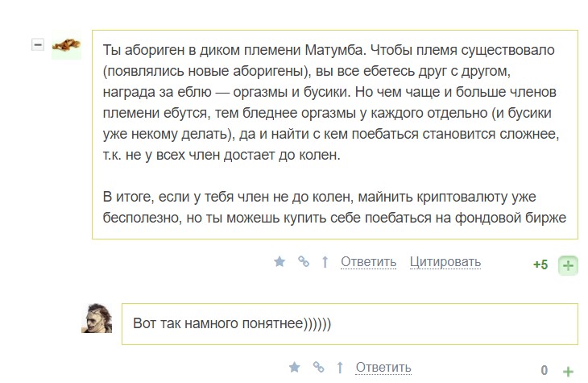Open the second commenter's avatar profile
This screenshot has height=383, width=588.
(97, 318)
